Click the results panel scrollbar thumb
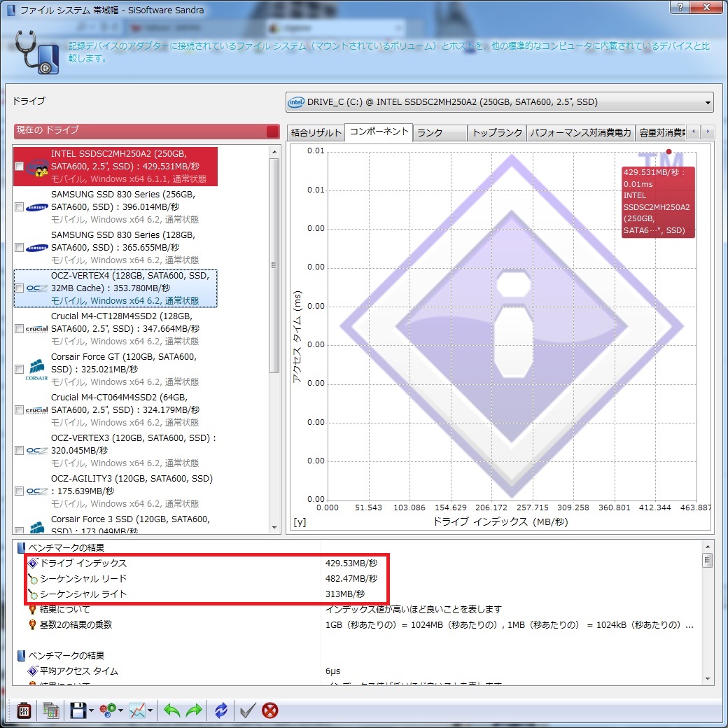The image size is (728, 728). tap(708, 561)
